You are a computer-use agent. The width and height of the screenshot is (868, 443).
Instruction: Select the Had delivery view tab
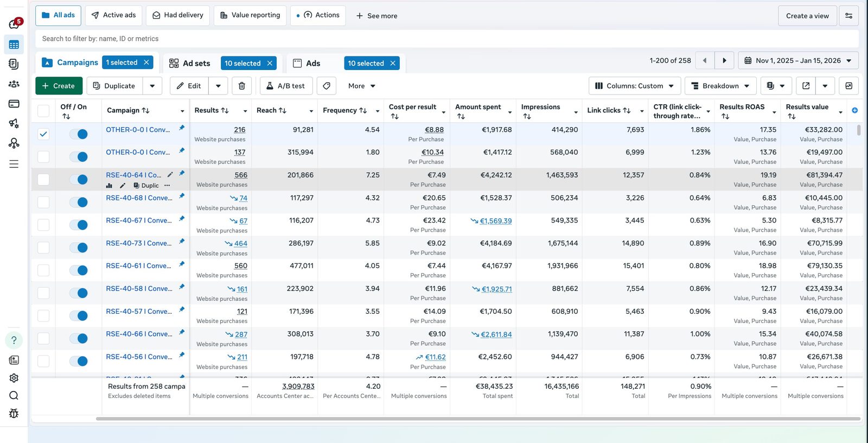[x=178, y=15]
